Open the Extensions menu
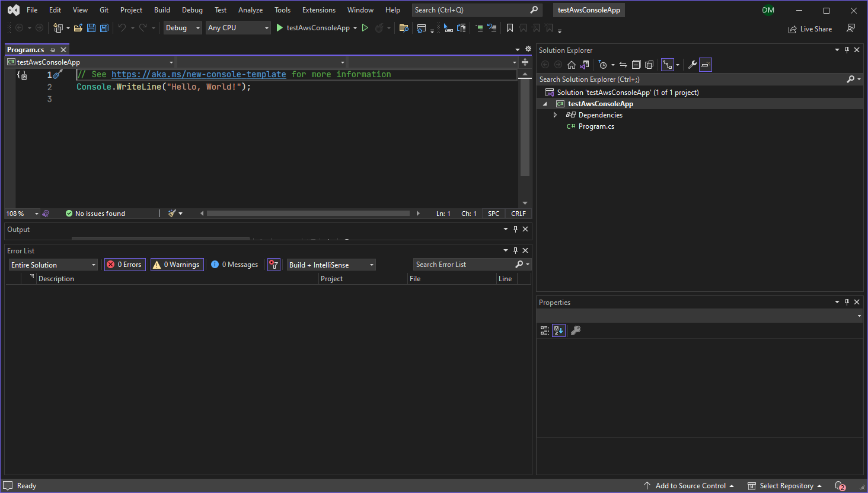Viewport: 868px width, 493px height. coord(318,10)
